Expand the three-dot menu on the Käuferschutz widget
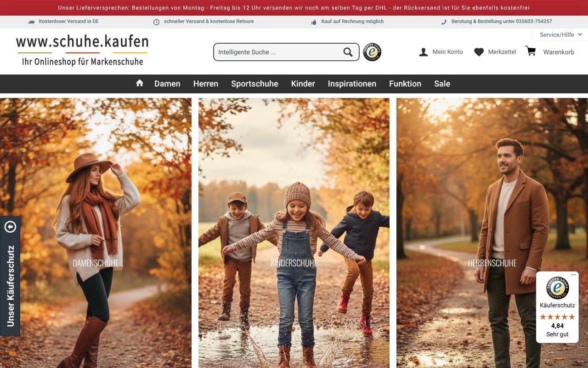The image size is (588, 368). [573, 275]
